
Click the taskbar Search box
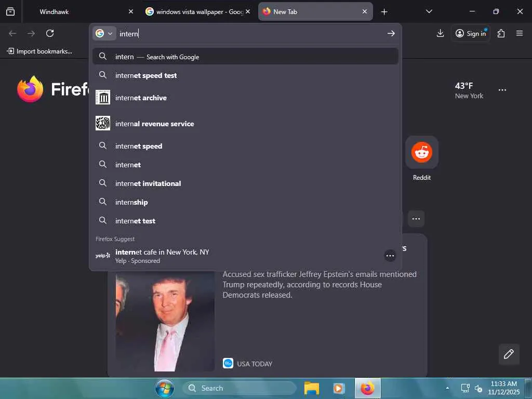pos(239,388)
